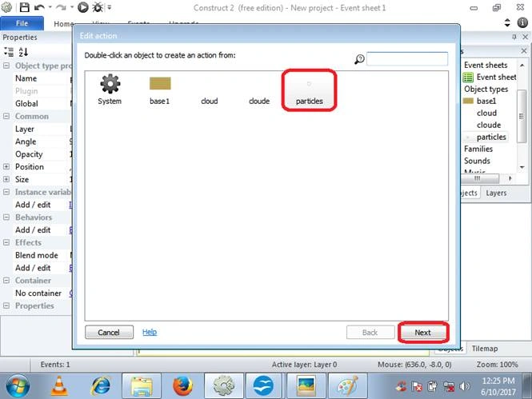Sort properties alphabetically
532x399 pixels.
[x=23, y=52]
